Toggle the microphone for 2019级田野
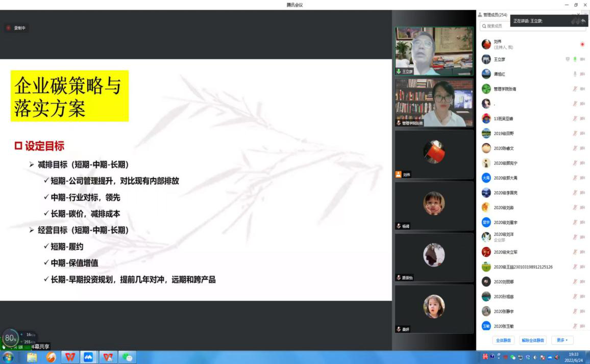 click(575, 133)
